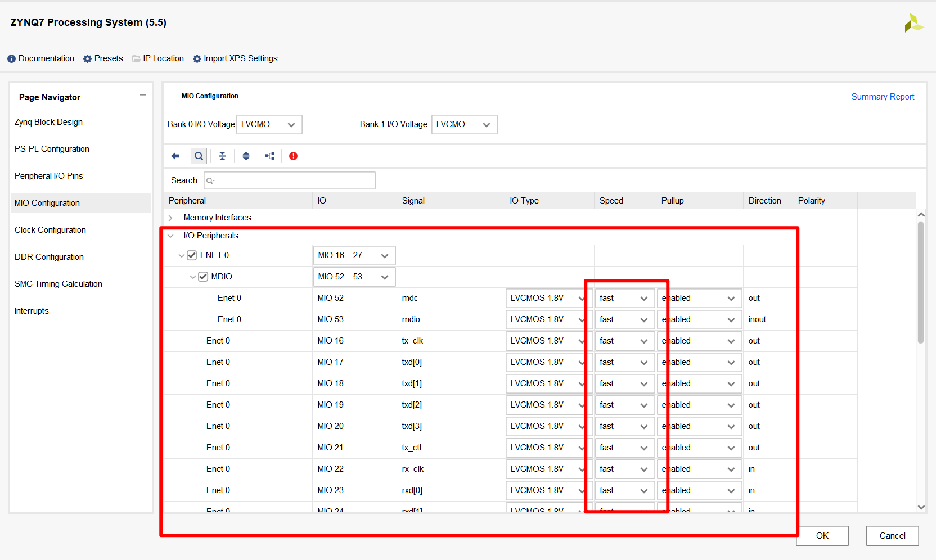The image size is (936, 560).
Task: Click the Import XPS Settings gear icon
Action: pos(197,59)
